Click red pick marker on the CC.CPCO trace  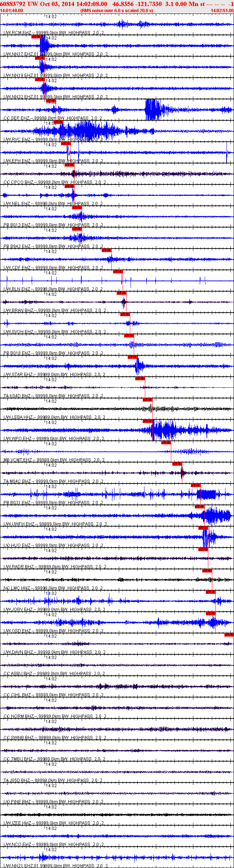click(x=69, y=164)
